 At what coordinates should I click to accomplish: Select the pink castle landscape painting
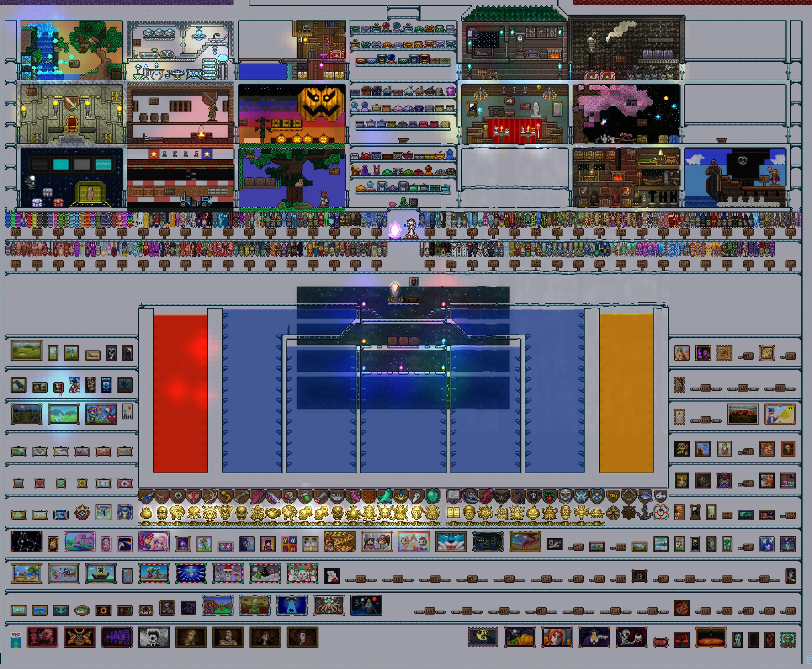(79, 542)
